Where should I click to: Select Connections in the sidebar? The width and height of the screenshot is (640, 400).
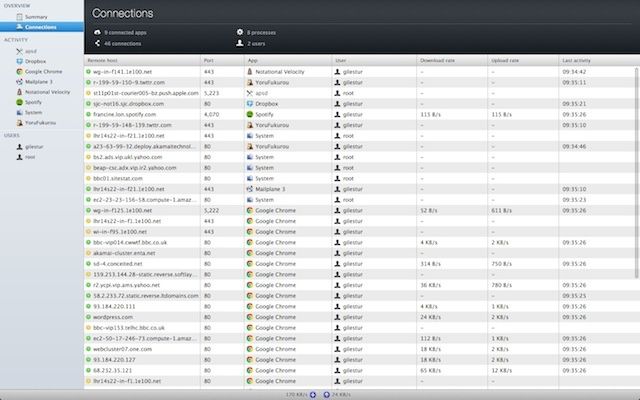click(x=39, y=26)
